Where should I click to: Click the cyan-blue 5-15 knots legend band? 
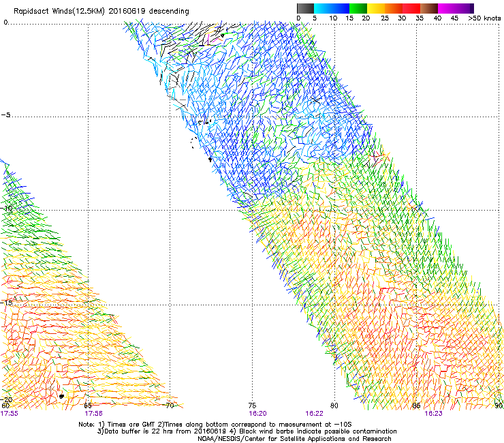pyautogui.click(x=332, y=8)
